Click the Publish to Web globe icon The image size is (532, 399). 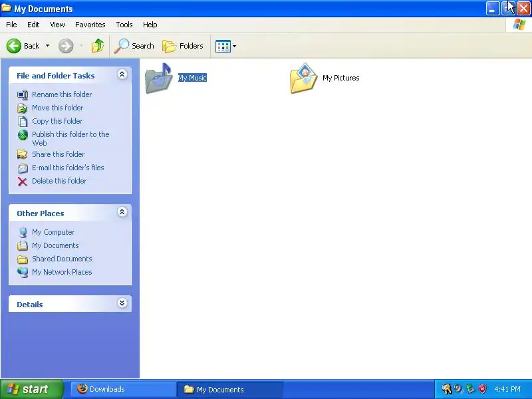coord(23,135)
